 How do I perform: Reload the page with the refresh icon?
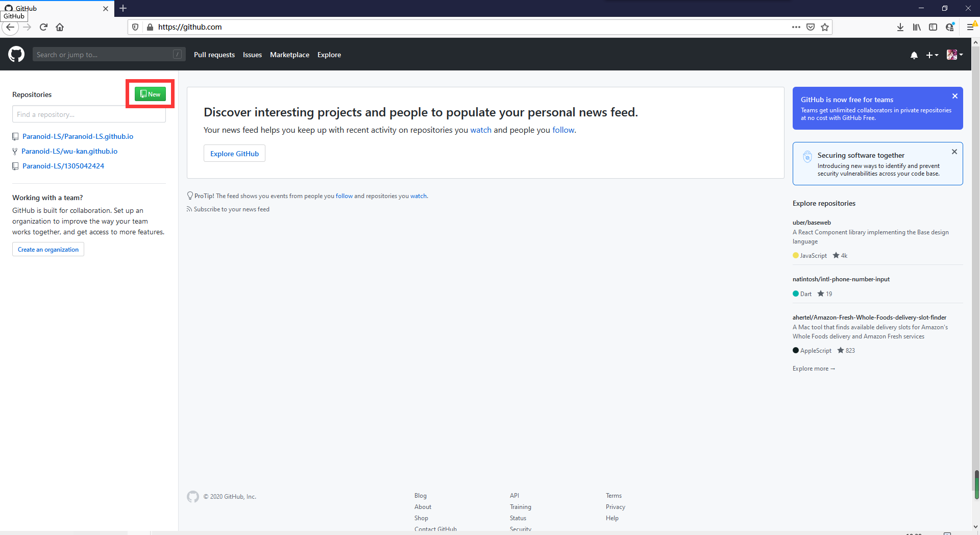(43, 27)
